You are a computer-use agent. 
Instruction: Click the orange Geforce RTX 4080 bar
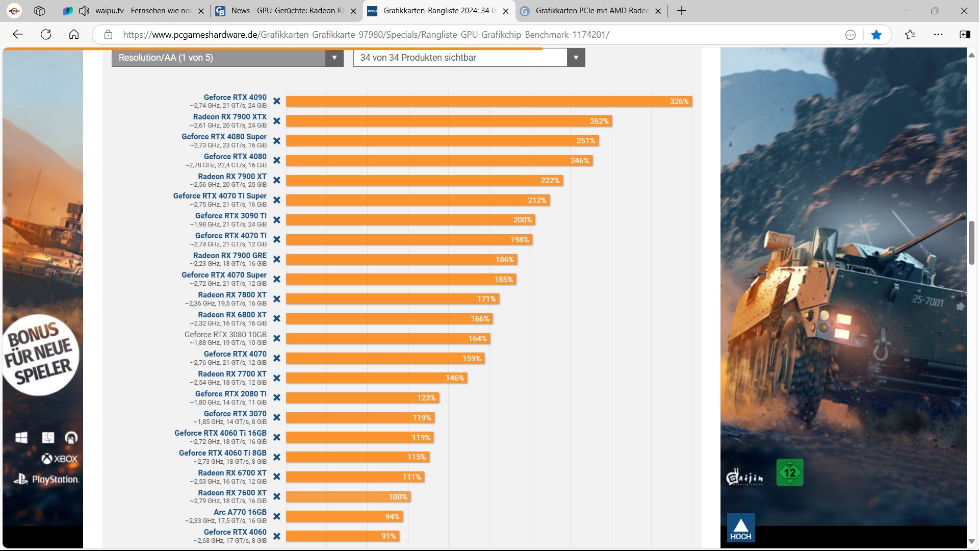[x=439, y=161]
